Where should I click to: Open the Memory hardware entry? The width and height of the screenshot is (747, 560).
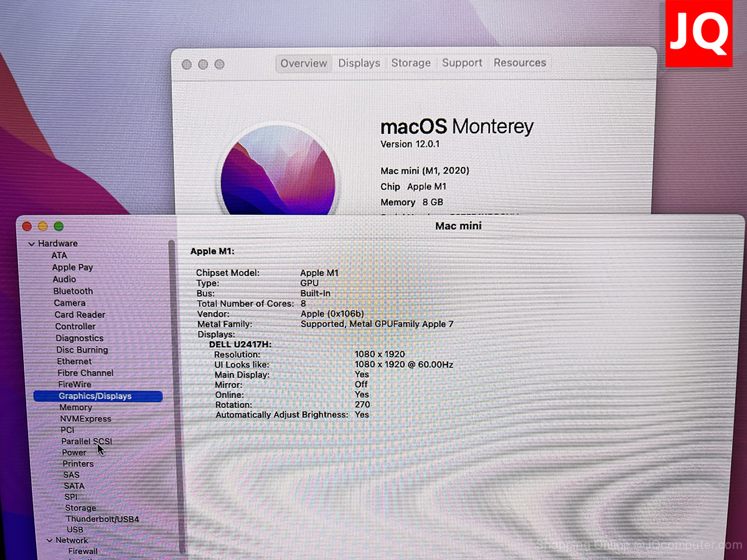[x=76, y=408]
